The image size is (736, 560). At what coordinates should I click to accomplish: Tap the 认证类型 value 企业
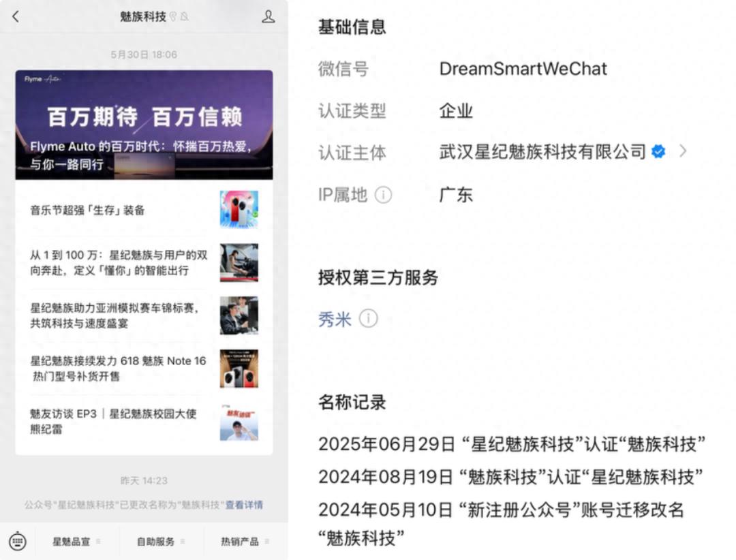(x=456, y=111)
